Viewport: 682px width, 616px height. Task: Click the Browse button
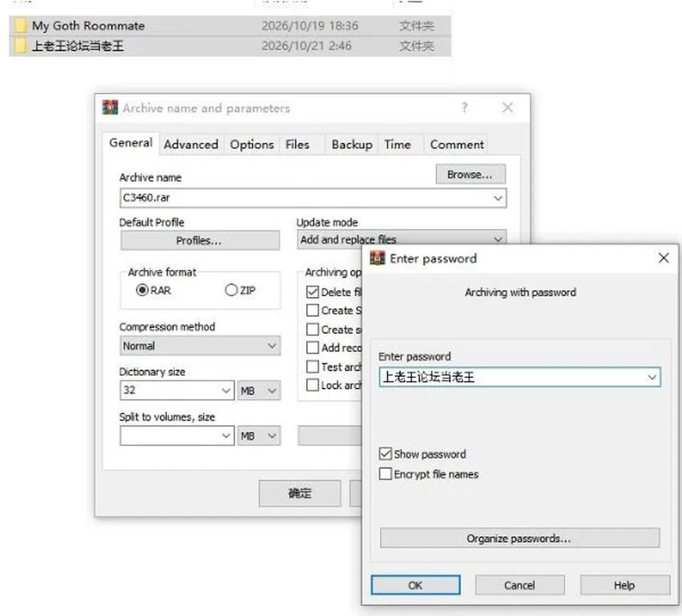[470, 175]
